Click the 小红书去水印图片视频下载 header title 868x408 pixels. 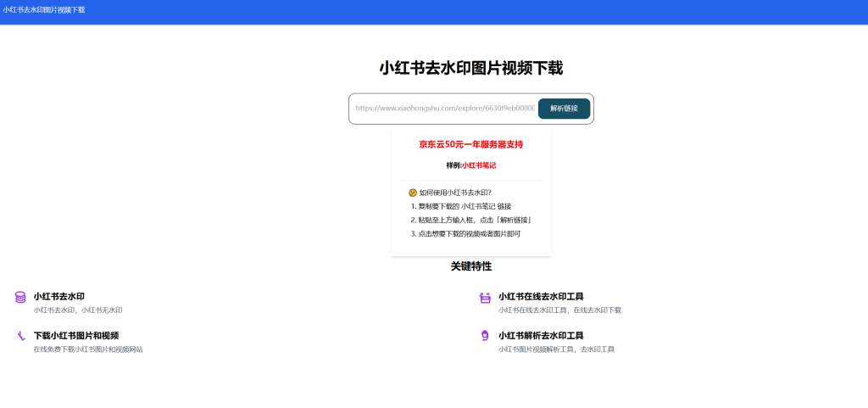(44, 9)
